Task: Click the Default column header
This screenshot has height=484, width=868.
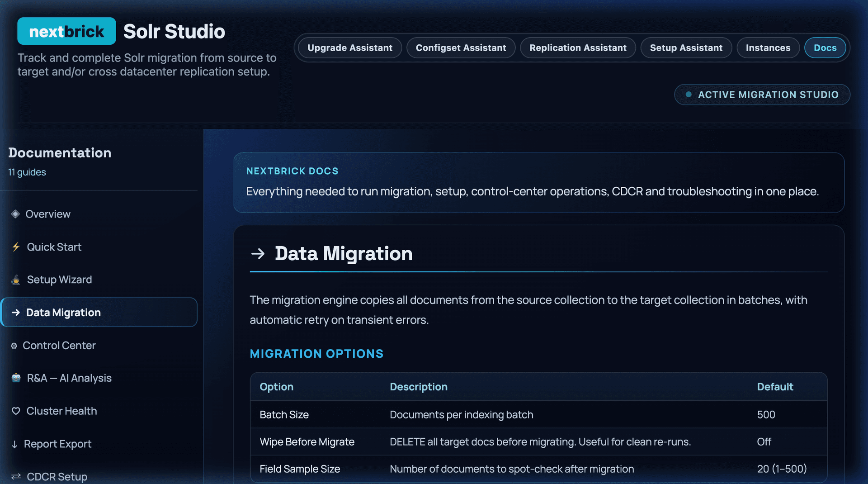Action: [775, 387]
